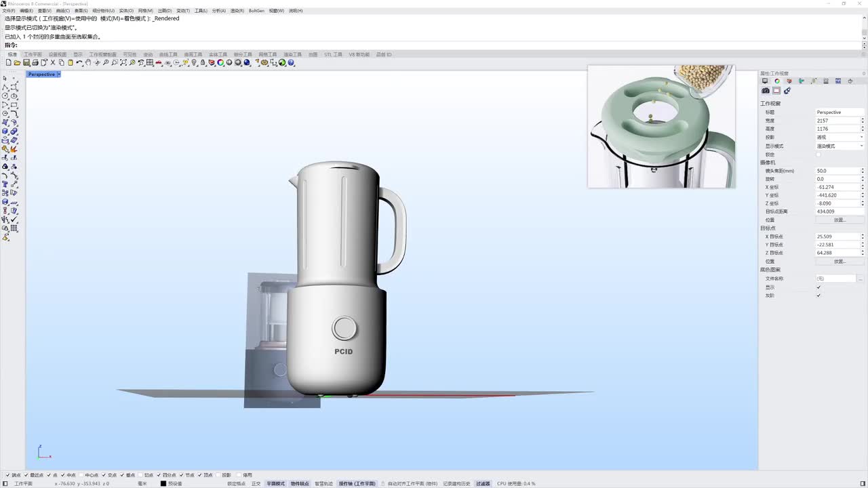The image size is (868, 488).
Task: Click the New file icon
Action: point(8,62)
